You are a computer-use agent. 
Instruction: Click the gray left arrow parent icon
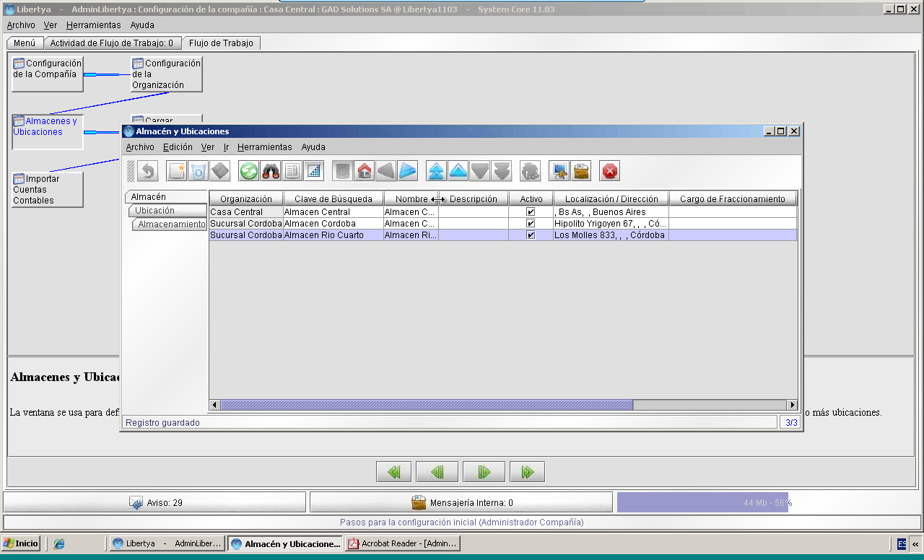(386, 171)
